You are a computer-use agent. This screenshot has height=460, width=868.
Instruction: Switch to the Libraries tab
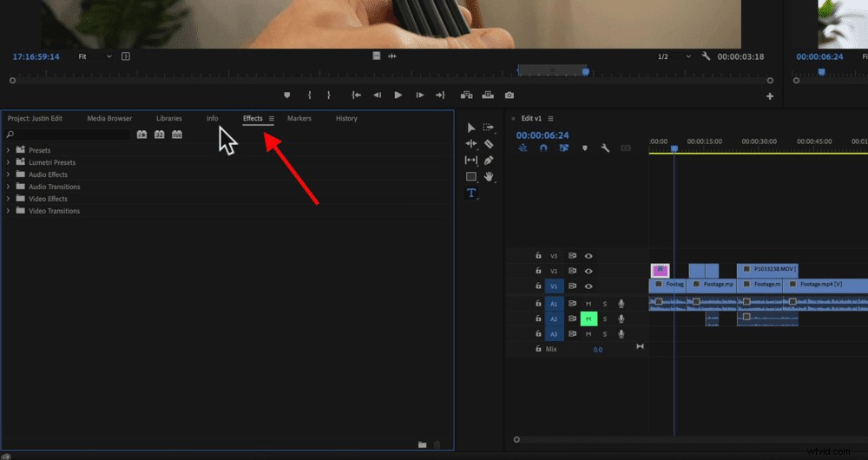(x=169, y=118)
